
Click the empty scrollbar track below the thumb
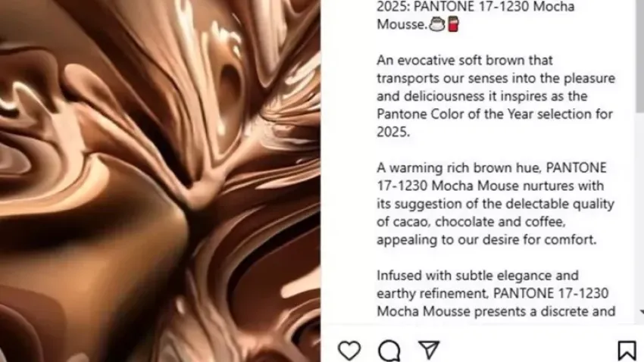[640, 209]
